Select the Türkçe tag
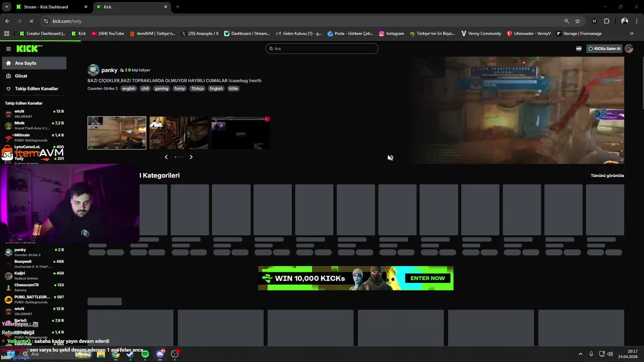The image size is (644, 362). click(x=197, y=88)
